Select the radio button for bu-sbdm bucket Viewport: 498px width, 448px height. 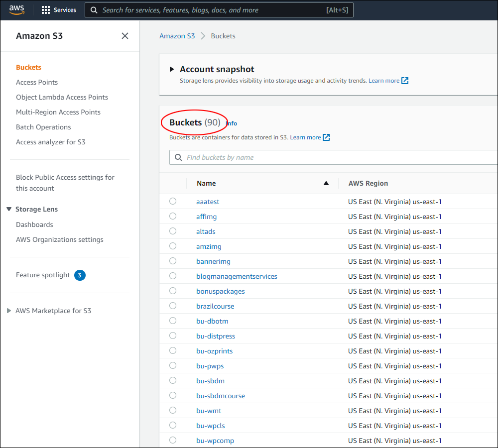(x=173, y=380)
